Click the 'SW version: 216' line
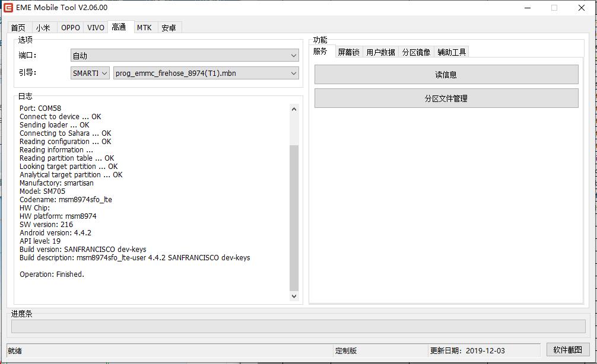 pyautogui.click(x=46, y=225)
